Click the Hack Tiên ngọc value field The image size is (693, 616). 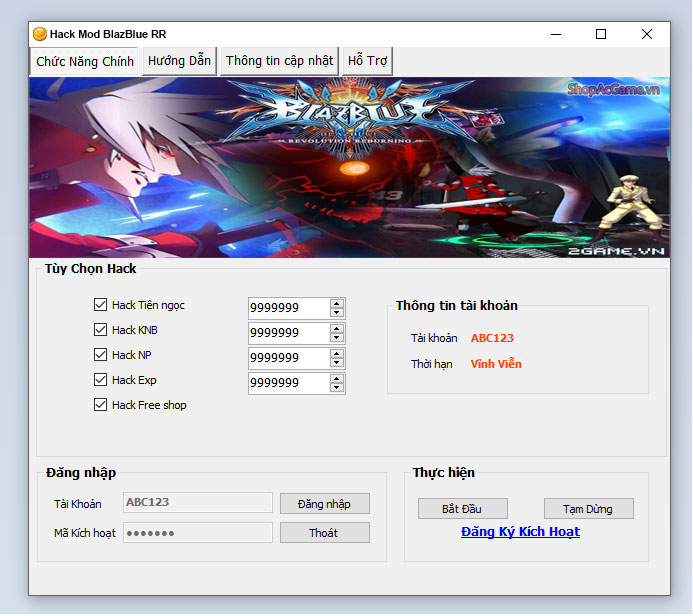[289, 308]
